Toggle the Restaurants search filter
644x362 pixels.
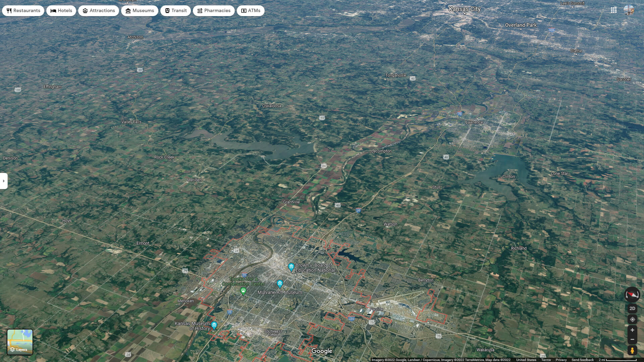point(23,10)
